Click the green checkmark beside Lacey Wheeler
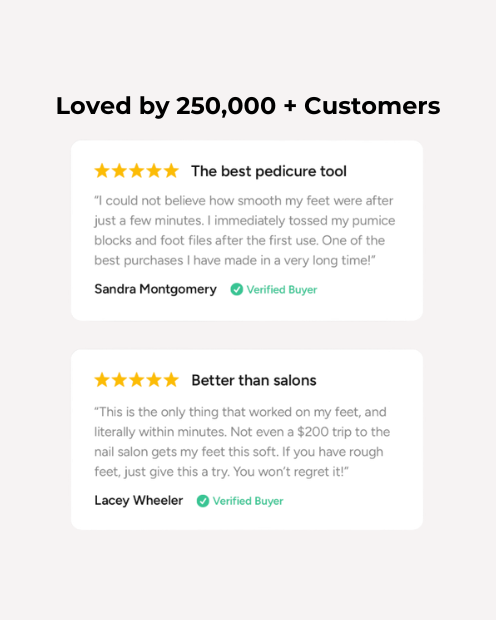The height and width of the screenshot is (620, 496). click(203, 501)
